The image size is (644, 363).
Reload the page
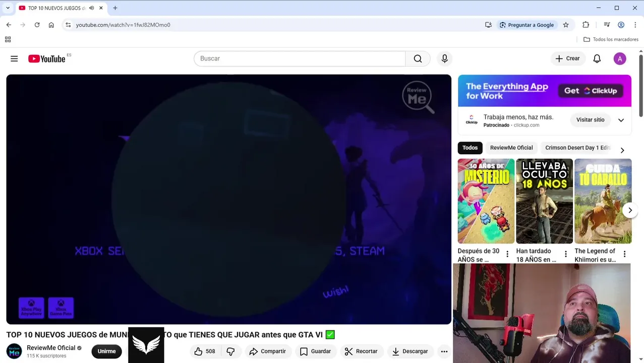[x=37, y=25]
